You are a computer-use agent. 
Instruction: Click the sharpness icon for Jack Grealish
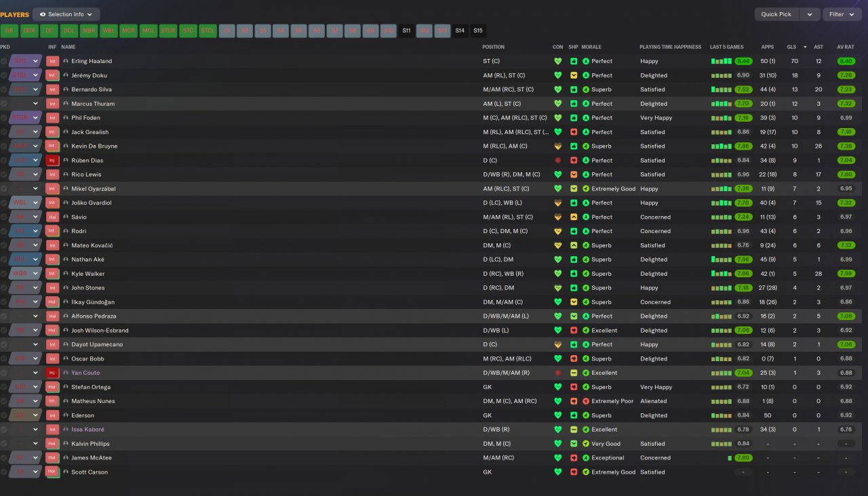click(574, 132)
